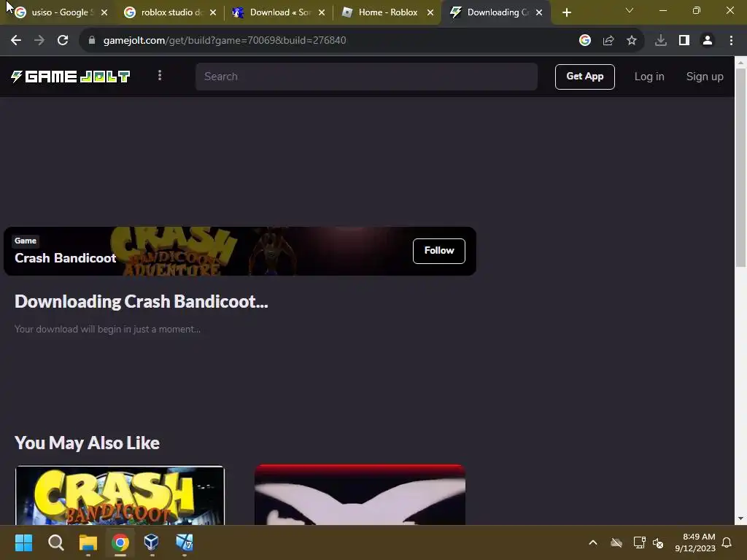
Task: Click the Game Jolt logo
Action: (x=70, y=76)
